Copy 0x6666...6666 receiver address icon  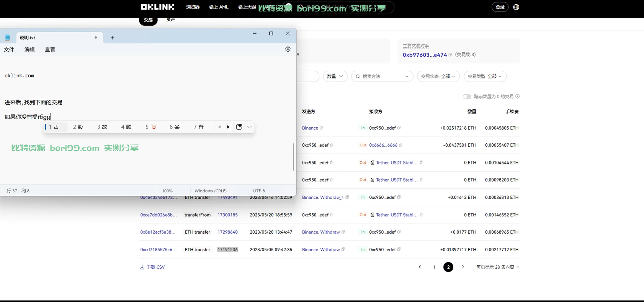pyautogui.click(x=400, y=145)
